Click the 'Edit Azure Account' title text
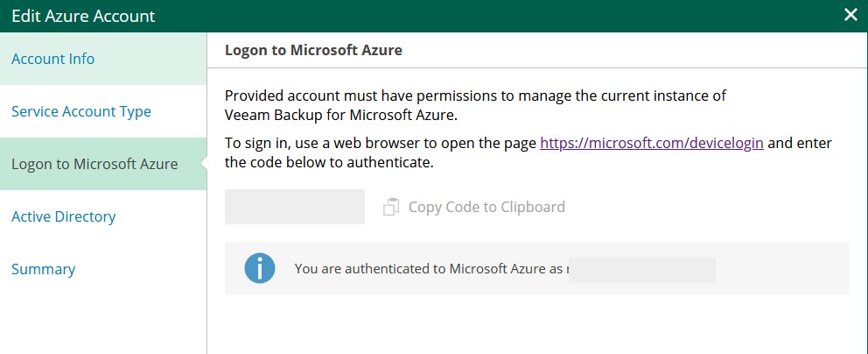 (x=84, y=16)
